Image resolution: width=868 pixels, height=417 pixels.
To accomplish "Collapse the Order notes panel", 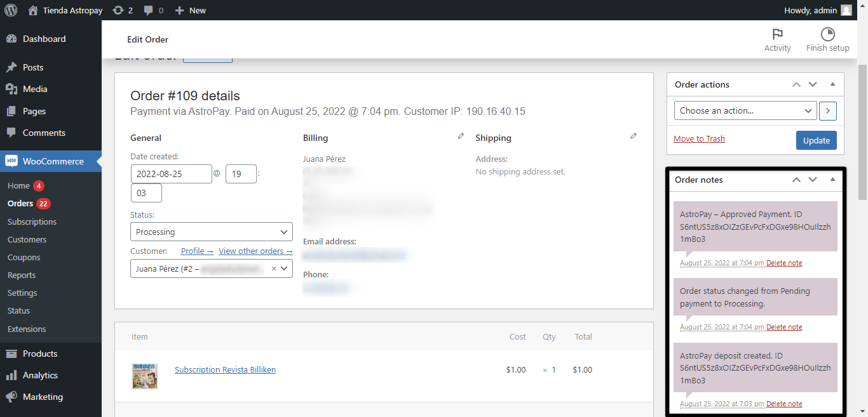I will (832, 180).
